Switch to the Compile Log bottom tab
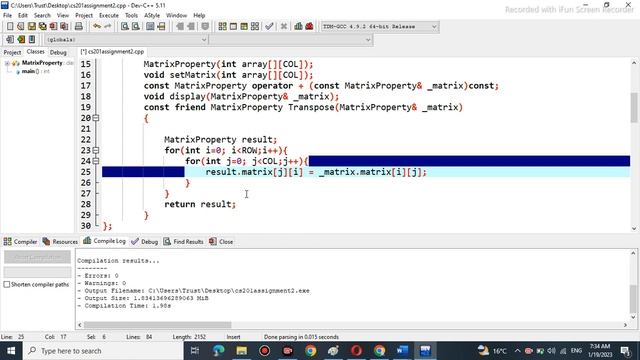The image size is (640, 360). click(x=104, y=241)
